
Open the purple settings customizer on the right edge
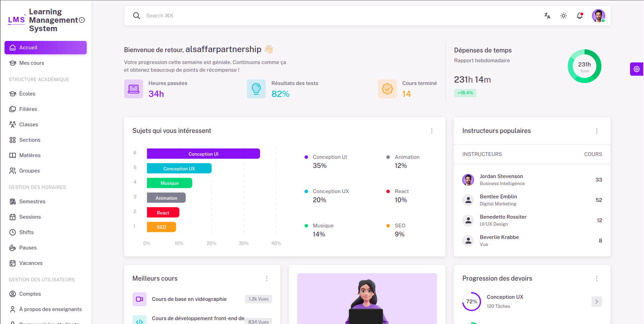[x=637, y=69]
